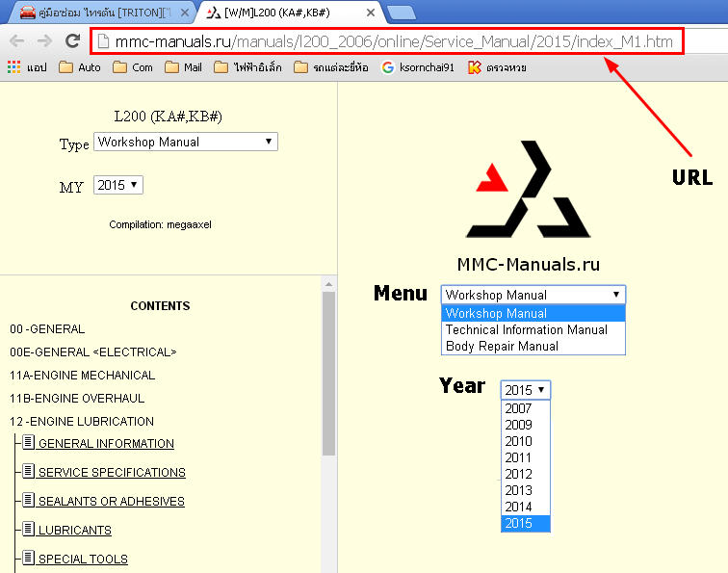Screen dimensions: 728x573
Task: Click document icon beside LUBRICANTS
Action: tap(28, 529)
